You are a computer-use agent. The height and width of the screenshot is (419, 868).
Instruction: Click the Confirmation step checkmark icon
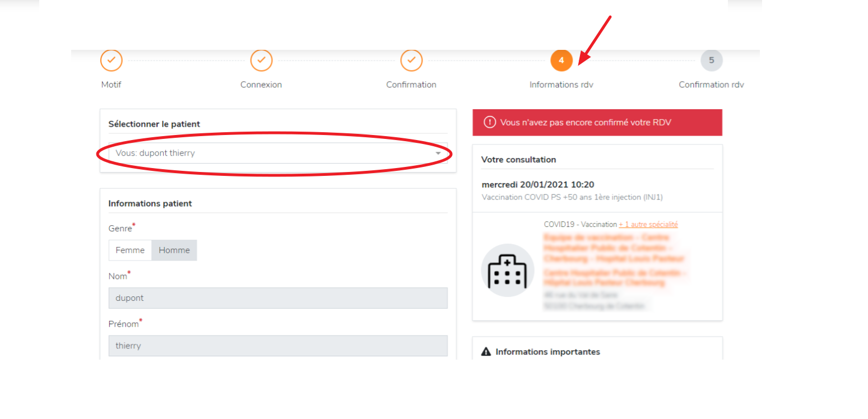[411, 60]
